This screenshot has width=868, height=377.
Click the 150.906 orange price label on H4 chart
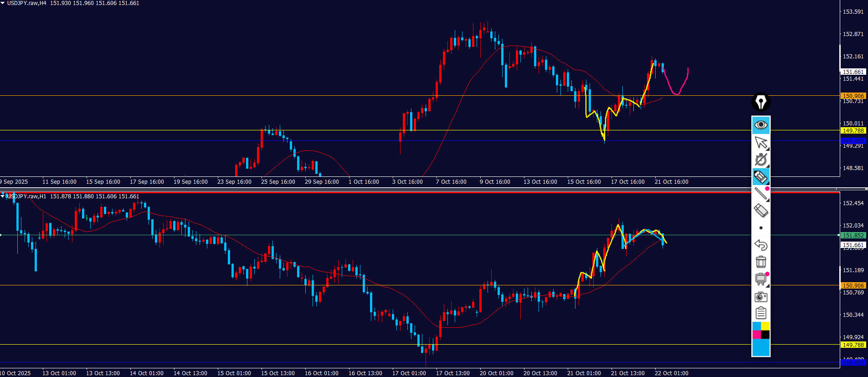coord(853,96)
